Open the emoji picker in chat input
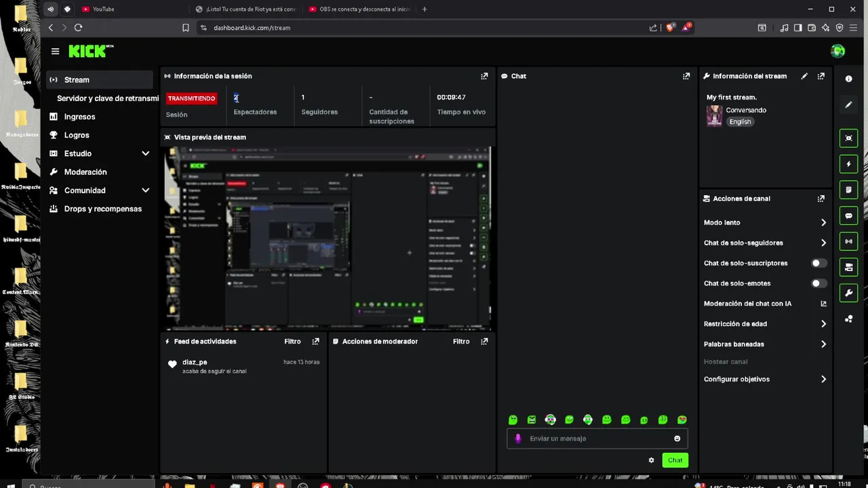868x488 pixels. (677, 439)
